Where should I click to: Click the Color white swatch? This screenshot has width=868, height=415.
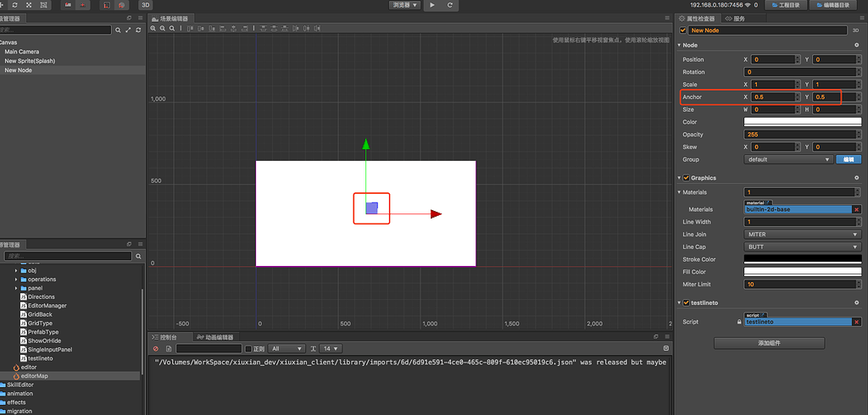pos(803,122)
